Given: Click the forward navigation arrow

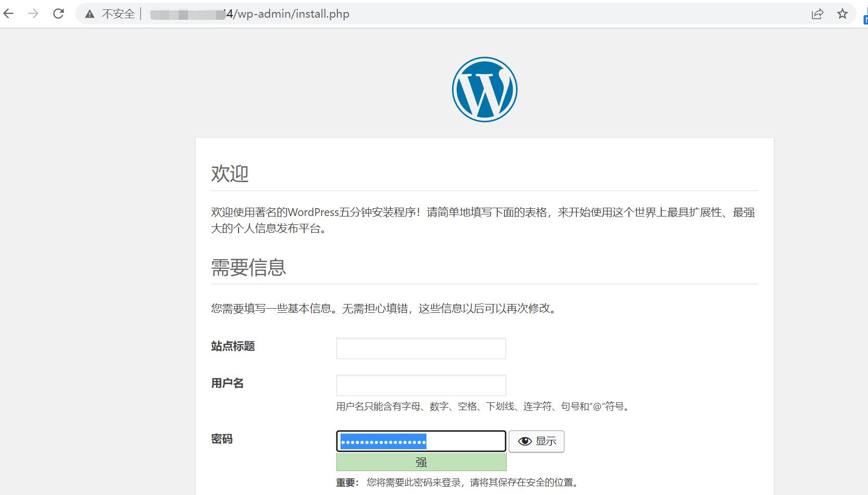Looking at the screenshot, I should click(x=32, y=14).
